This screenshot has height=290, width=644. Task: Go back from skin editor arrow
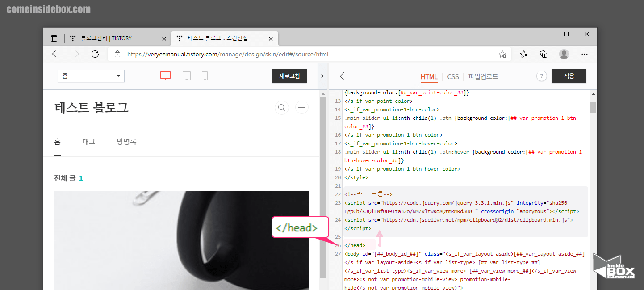344,76
